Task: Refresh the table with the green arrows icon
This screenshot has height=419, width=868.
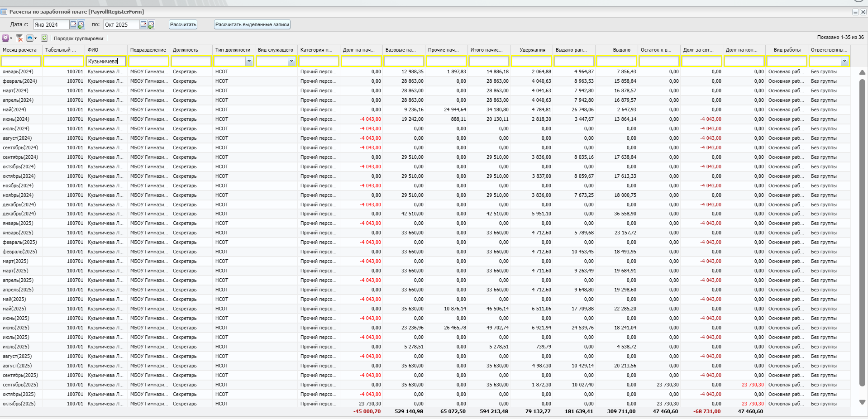Action: coord(44,38)
